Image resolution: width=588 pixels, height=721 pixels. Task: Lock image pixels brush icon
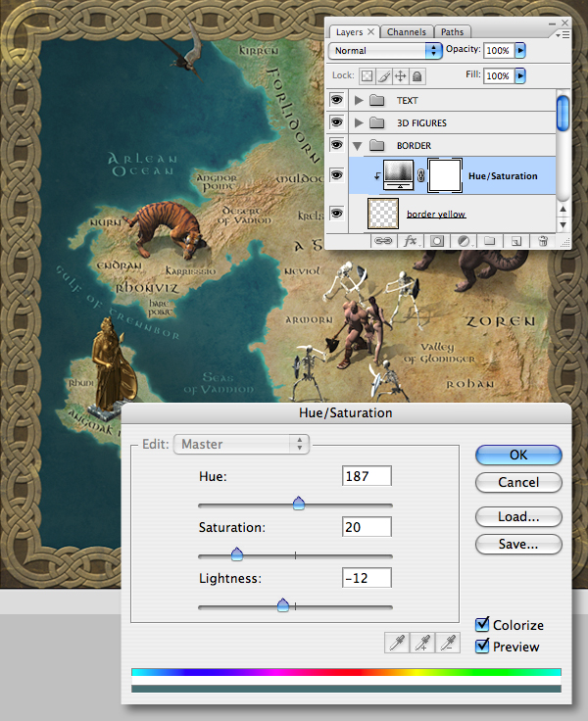click(x=384, y=75)
